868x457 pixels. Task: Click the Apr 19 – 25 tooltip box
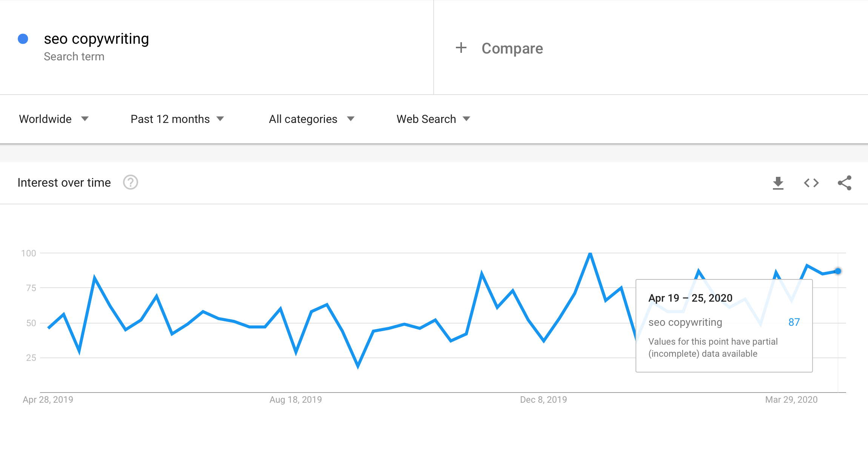point(723,325)
